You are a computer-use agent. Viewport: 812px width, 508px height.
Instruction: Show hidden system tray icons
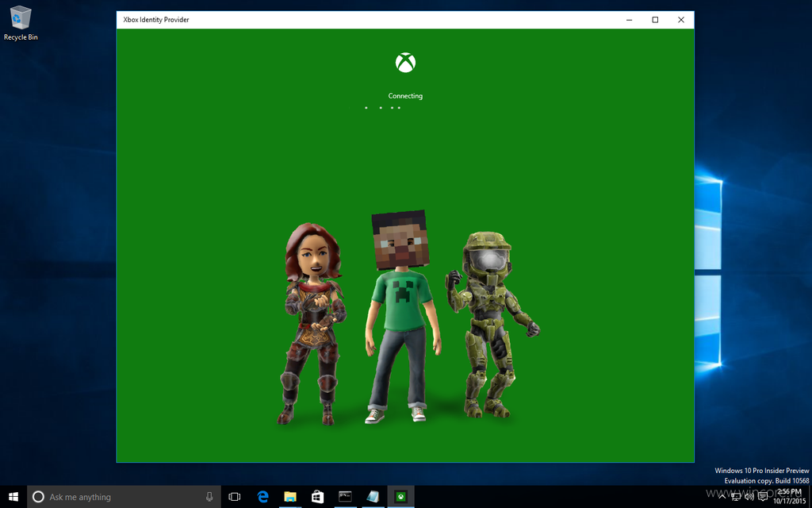coord(722,497)
